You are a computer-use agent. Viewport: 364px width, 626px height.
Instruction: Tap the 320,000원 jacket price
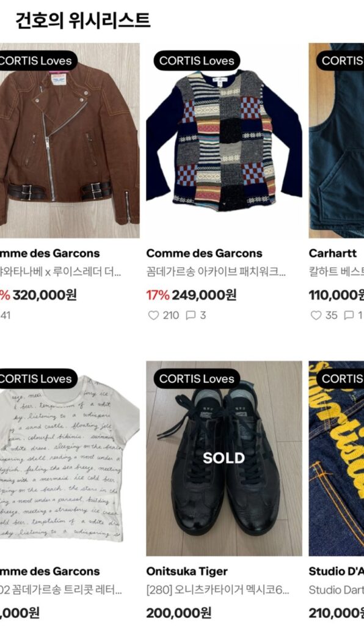tap(44, 295)
